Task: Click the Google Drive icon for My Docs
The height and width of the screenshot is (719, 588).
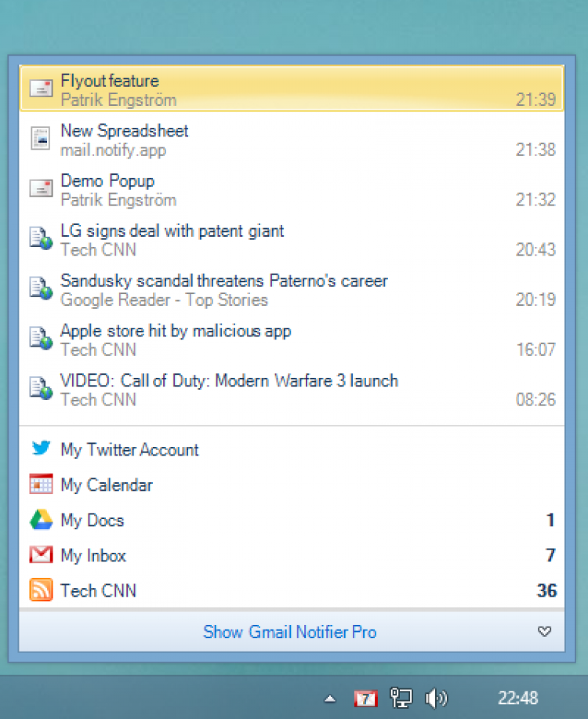Action: (41, 520)
